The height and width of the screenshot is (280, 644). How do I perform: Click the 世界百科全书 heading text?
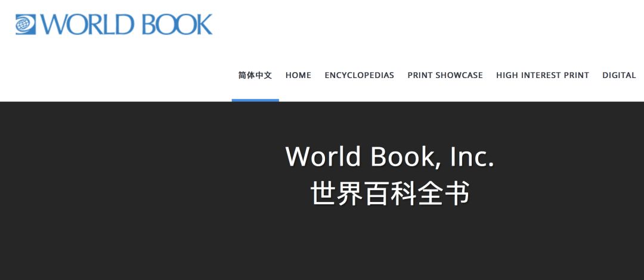coord(390,194)
